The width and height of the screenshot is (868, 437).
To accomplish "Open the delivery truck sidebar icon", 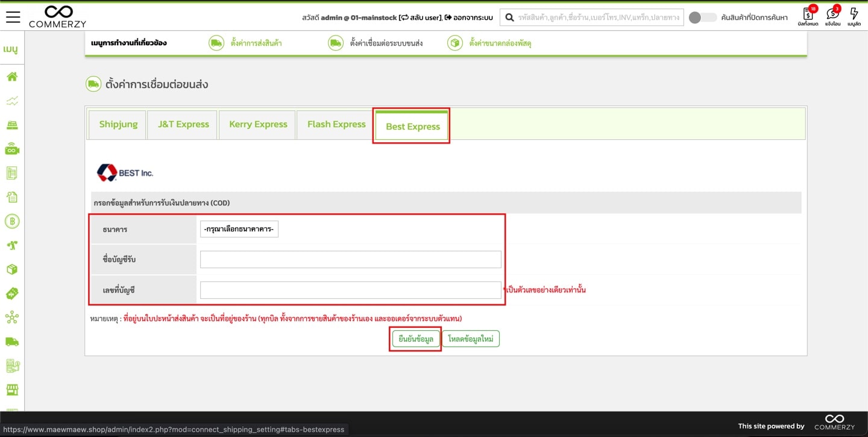I will [x=12, y=342].
